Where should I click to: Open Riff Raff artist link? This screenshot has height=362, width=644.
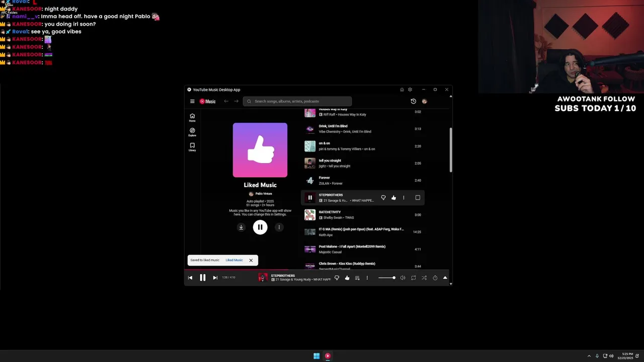pyautogui.click(x=329, y=115)
